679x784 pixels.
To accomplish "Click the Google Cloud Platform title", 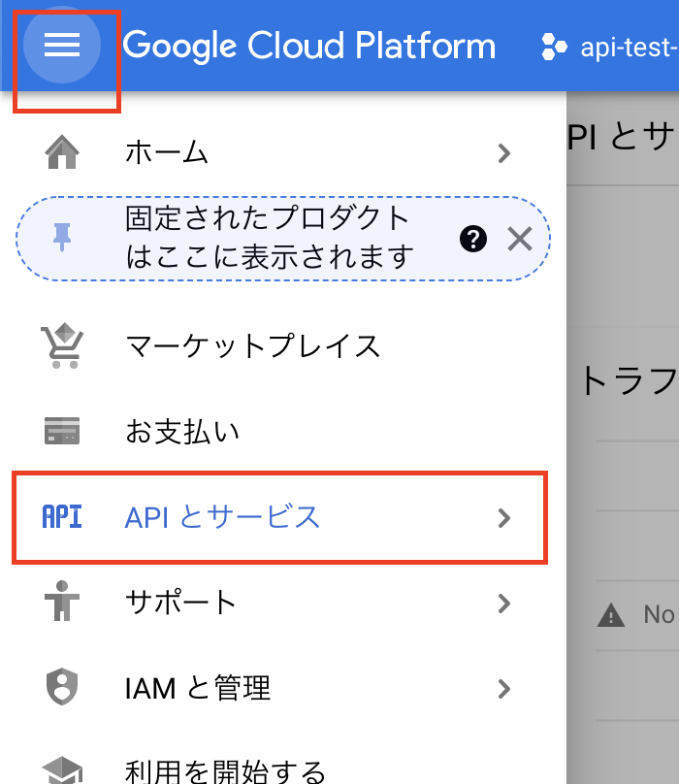I will click(x=309, y=46).
